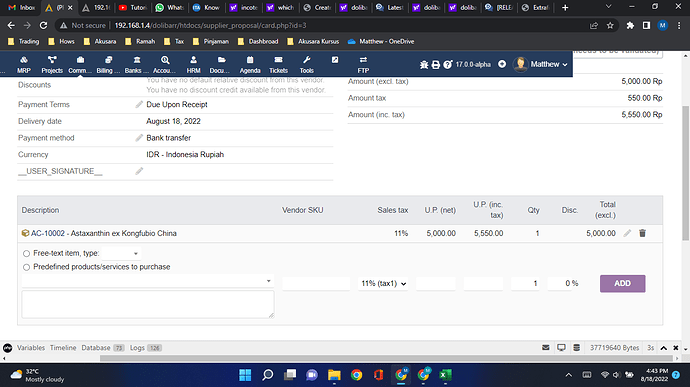Screen dimensions: 690x387
Task: Open the FTP module
Action: (363, 64)
